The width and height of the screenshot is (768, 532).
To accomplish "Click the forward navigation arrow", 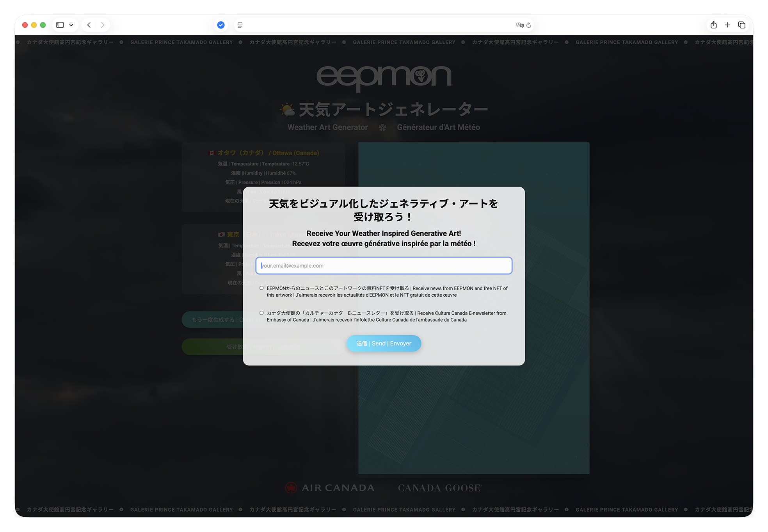I will (x=103, y=25).
